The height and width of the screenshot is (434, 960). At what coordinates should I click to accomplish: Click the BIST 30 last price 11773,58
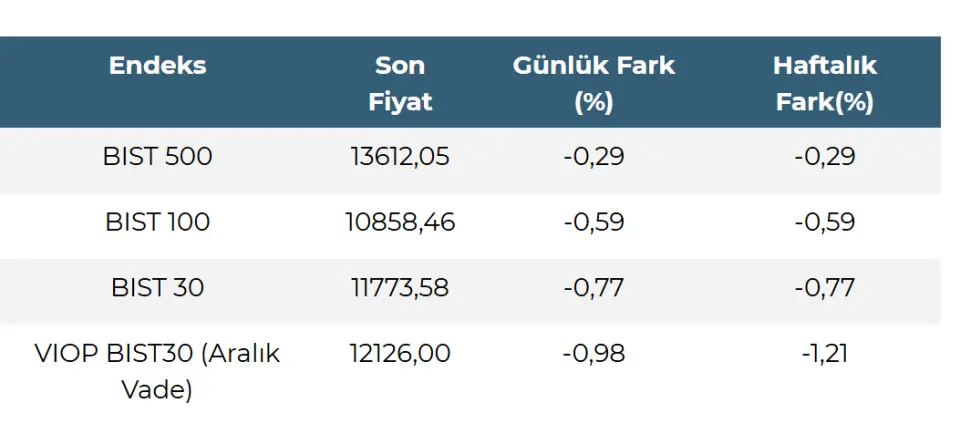400,288
